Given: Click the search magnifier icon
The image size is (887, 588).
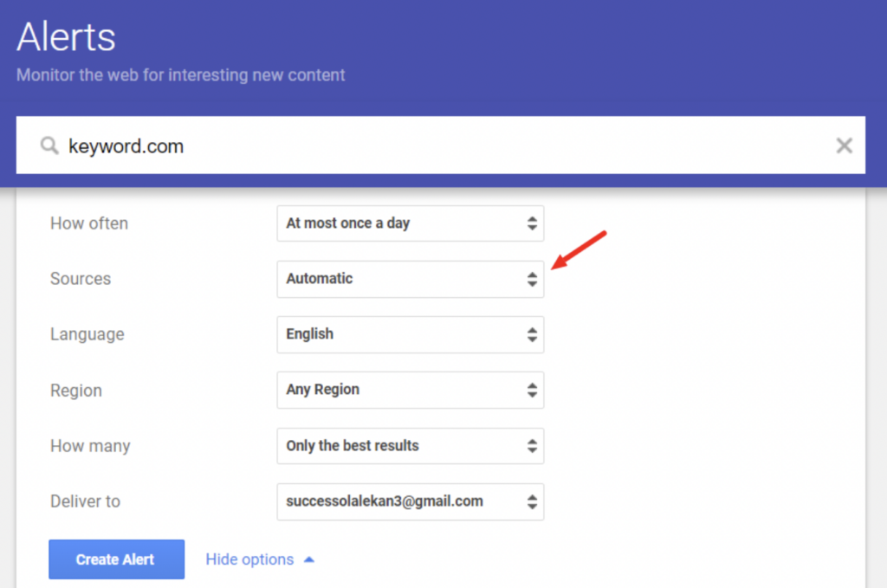Looking at the screenshot, I should click(x=49, y=145).
